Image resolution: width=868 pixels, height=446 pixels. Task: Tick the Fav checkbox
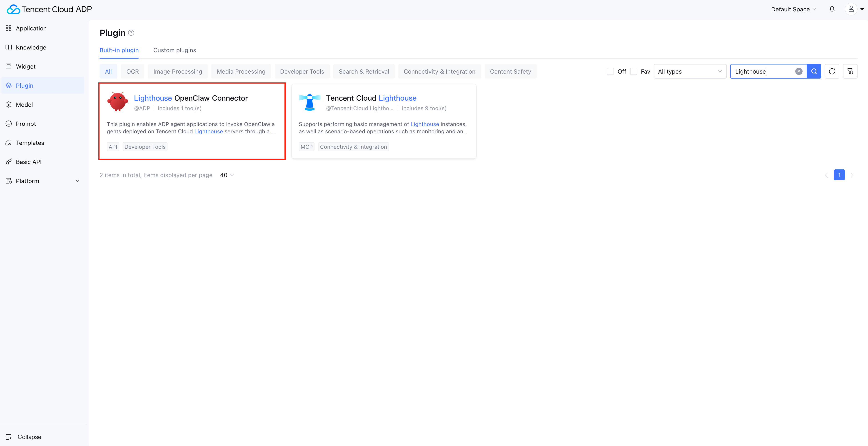[634, 71]
